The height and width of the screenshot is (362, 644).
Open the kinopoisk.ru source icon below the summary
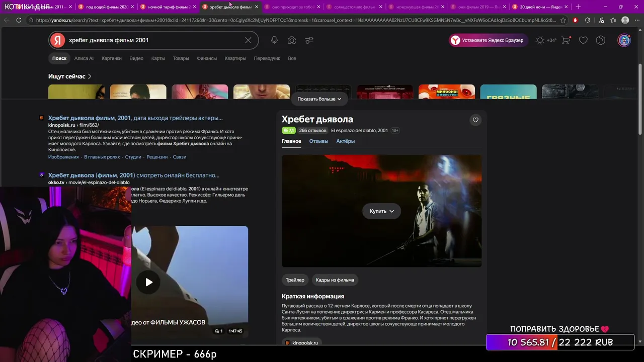coord(287,343)
